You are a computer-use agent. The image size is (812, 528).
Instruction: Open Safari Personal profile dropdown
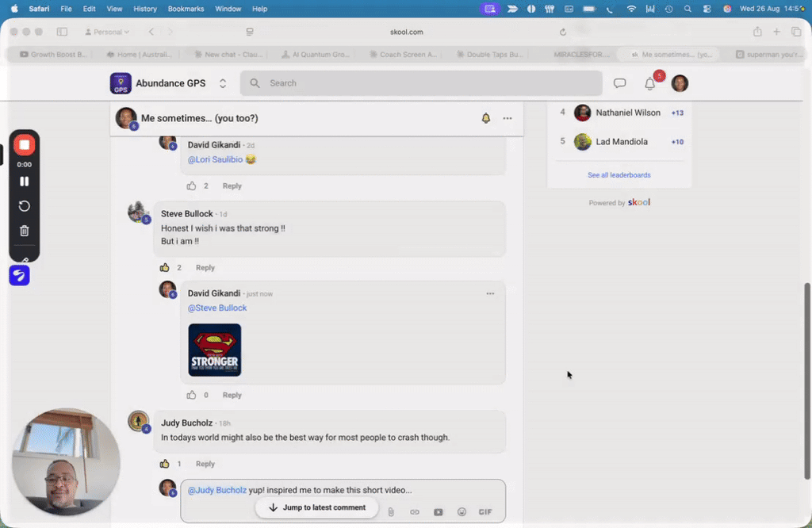point(107,32)
